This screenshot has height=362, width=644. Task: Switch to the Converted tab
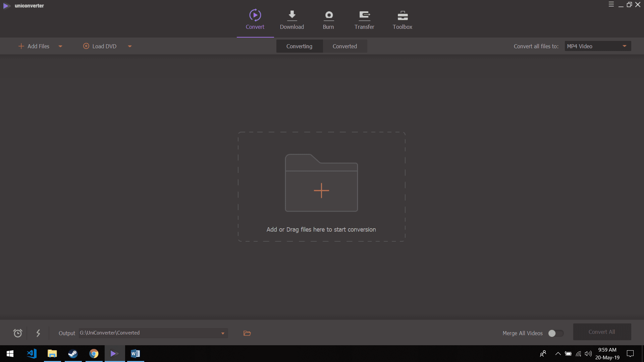click(x=344, y=46)
